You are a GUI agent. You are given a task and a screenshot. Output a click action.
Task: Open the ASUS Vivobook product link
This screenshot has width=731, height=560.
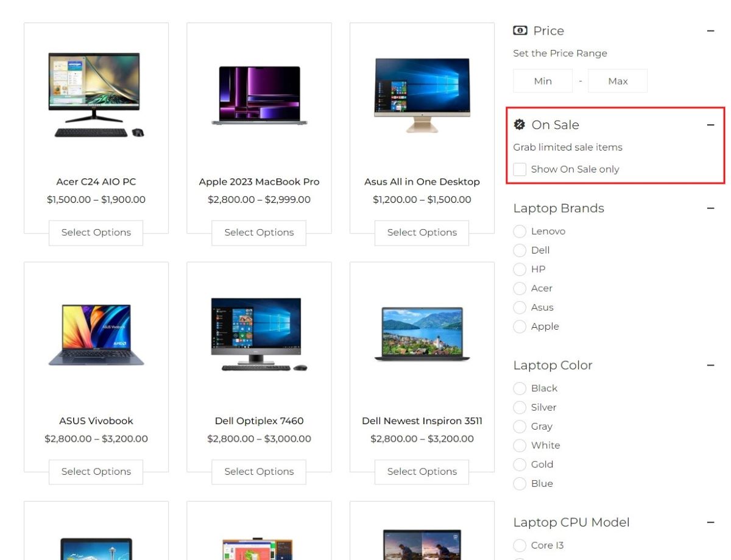tap(96, 421)
